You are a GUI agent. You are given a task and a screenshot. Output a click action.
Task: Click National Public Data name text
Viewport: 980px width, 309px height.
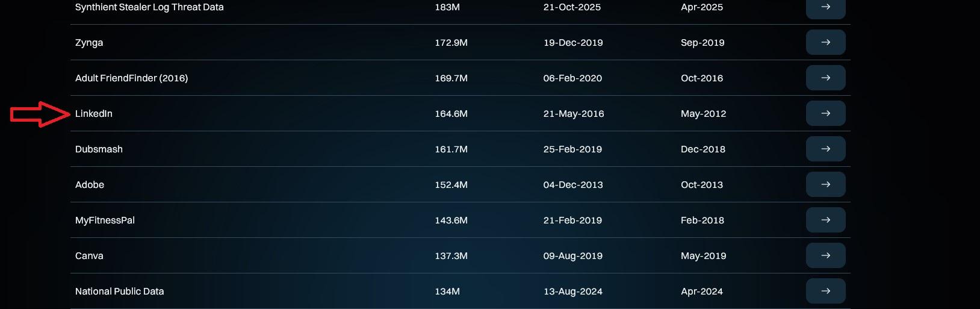click(119, 291)
